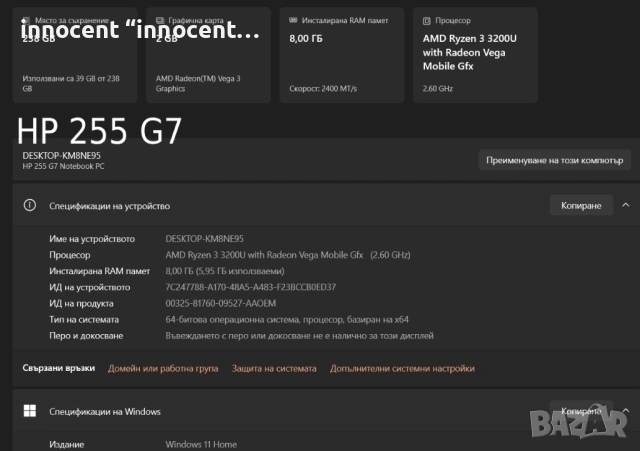Click AMD Radeon(TM) Vega 3 Graphics text

[x=198, y=83]
